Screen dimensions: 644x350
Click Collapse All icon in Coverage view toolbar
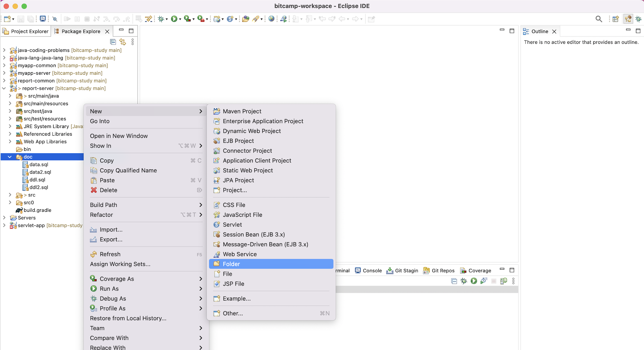454,281
